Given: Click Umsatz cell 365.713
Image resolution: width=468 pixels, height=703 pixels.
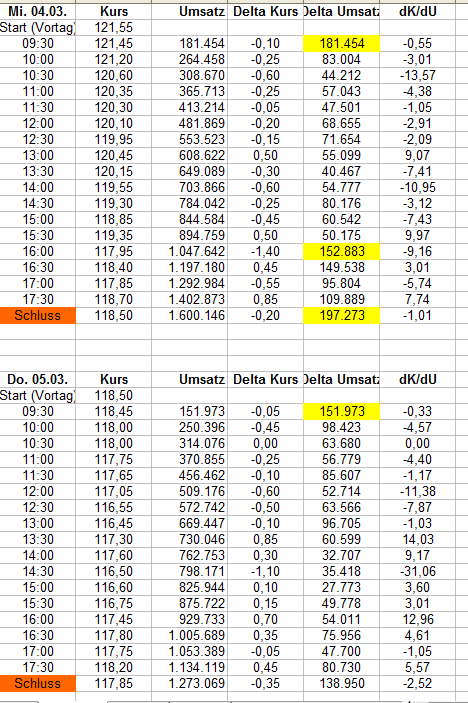Looking at the screenshot, I should (x=202, y=91).
